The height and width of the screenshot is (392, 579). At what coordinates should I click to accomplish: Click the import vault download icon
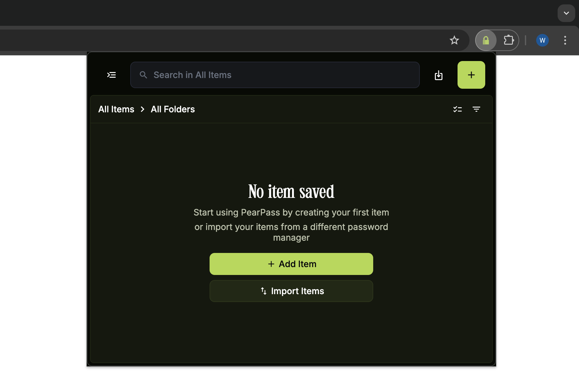click(x=438, y=75)
